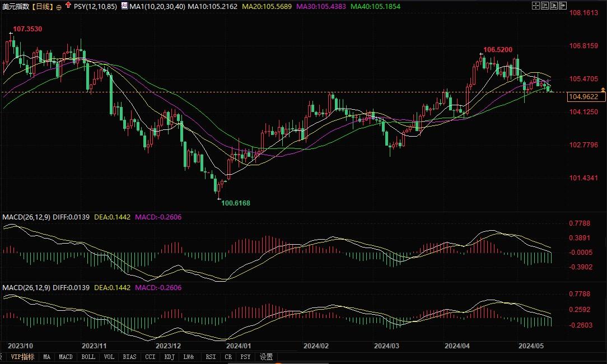This screenshot has height=364, width=607.
Task: Open the KDJ indicator tab
Action: coord(167,357)
